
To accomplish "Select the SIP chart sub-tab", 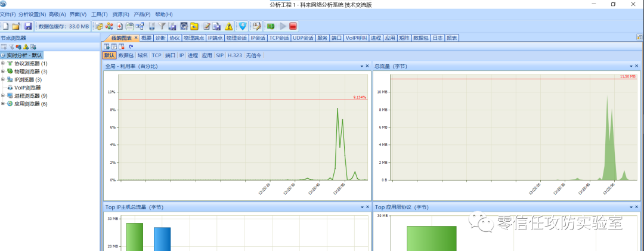I will tap(219, 55).
